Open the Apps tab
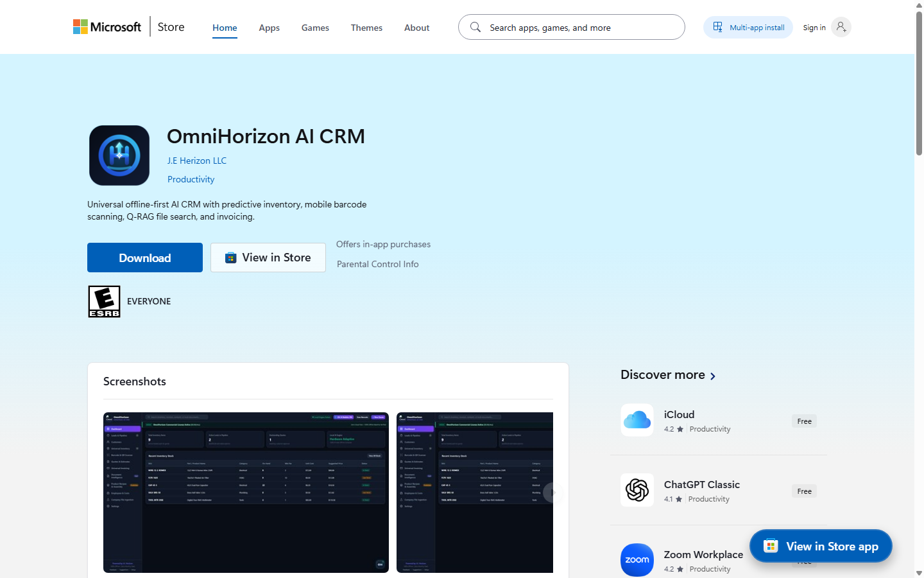 (269, 28)
